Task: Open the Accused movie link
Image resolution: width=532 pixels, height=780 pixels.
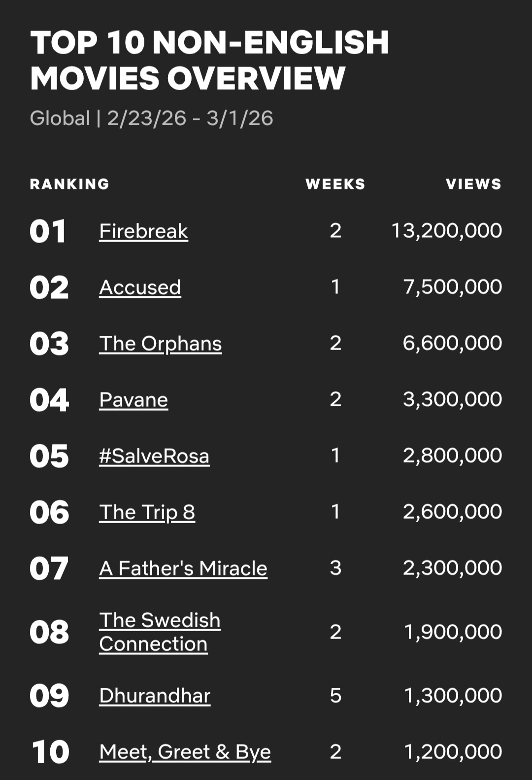Action: pyautogui.click(x=140, y=287)
